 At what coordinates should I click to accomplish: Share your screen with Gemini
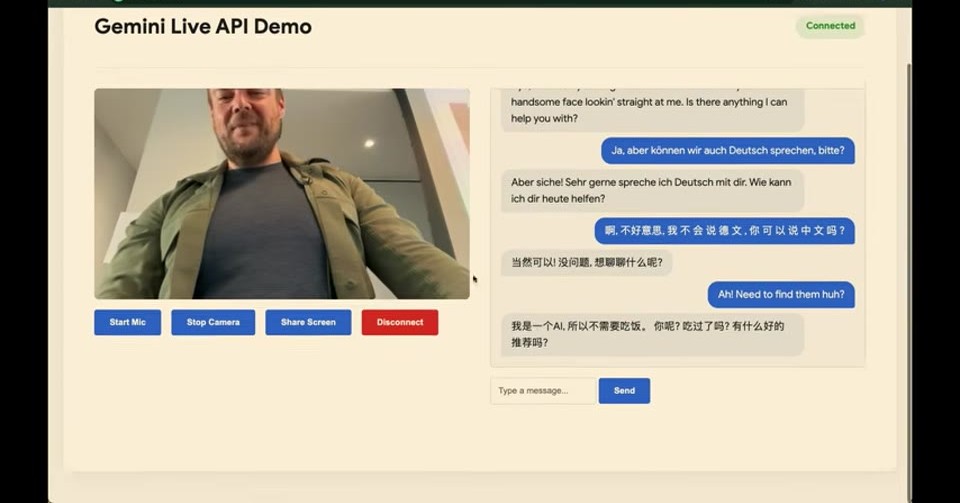point(308,322)
